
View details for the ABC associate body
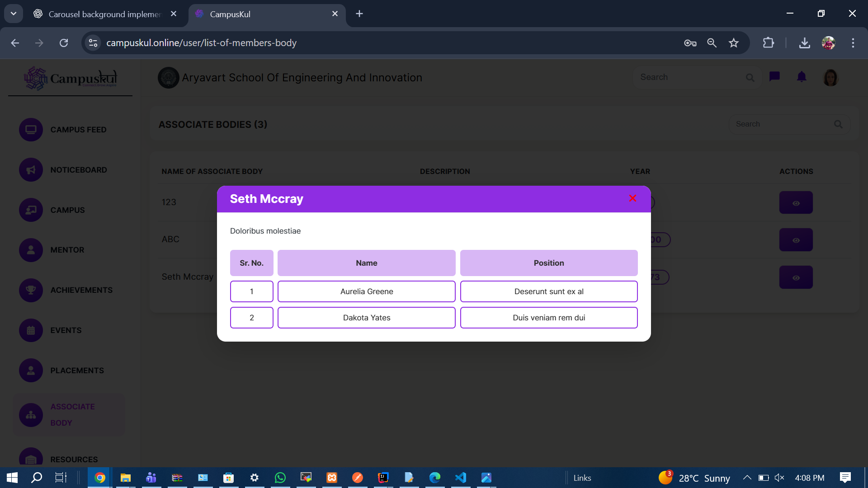tap(796, 240)
